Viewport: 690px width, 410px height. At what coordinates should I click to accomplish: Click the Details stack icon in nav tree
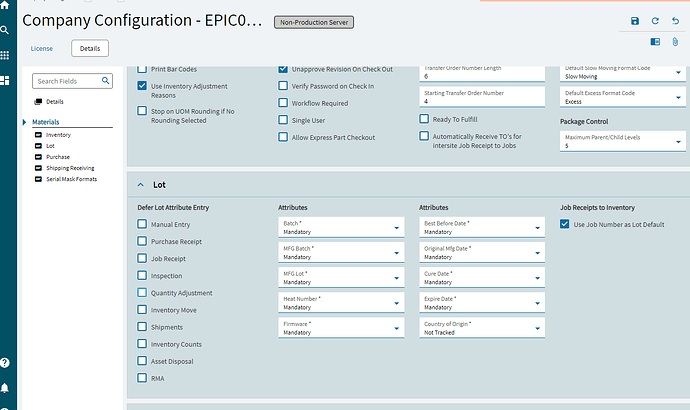[x=38, y=102]
